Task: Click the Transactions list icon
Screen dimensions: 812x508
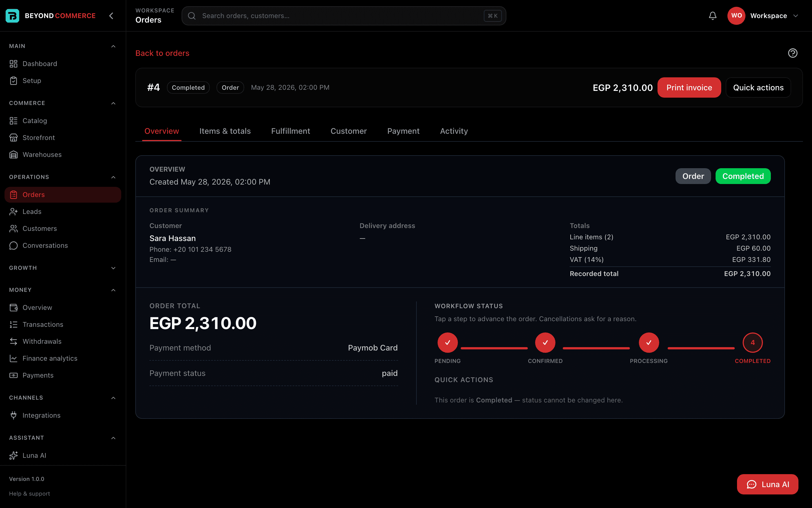Action: (x=14, y=325)
